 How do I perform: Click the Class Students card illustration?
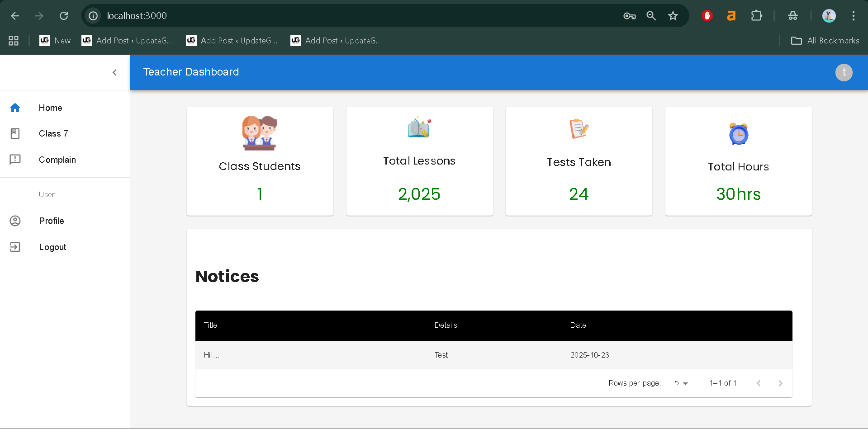click(x=260, y=132)
